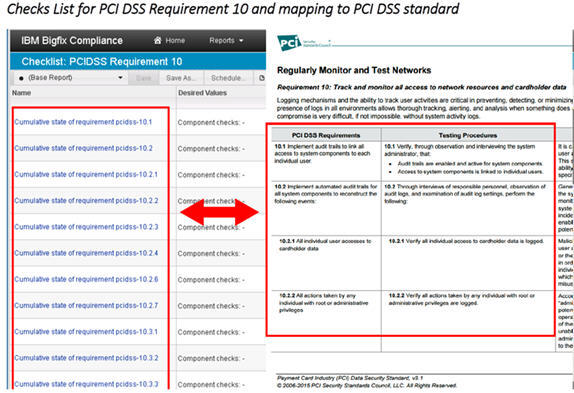
Task: Open Cumulative state of requirement pcidss-10.2.7
Action: [x=86, y=306]
